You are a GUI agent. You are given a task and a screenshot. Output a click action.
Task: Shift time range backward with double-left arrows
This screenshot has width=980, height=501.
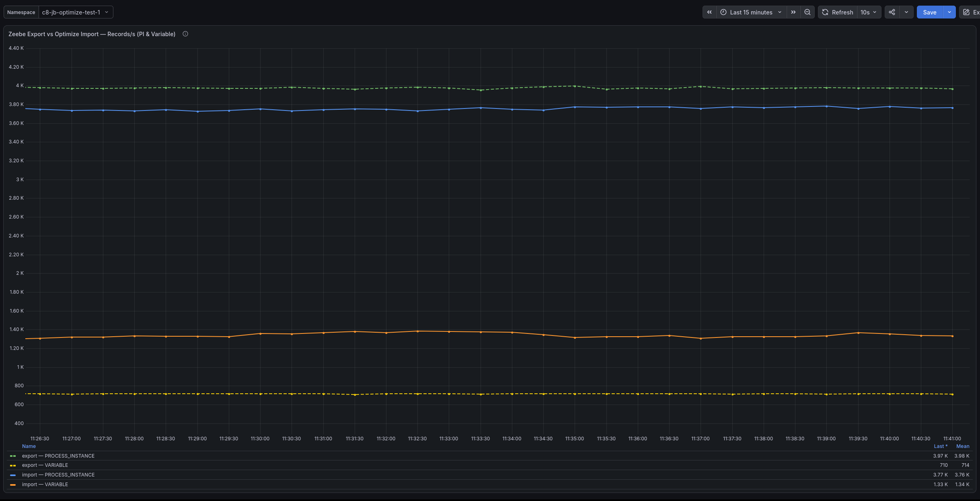(709, 12)
